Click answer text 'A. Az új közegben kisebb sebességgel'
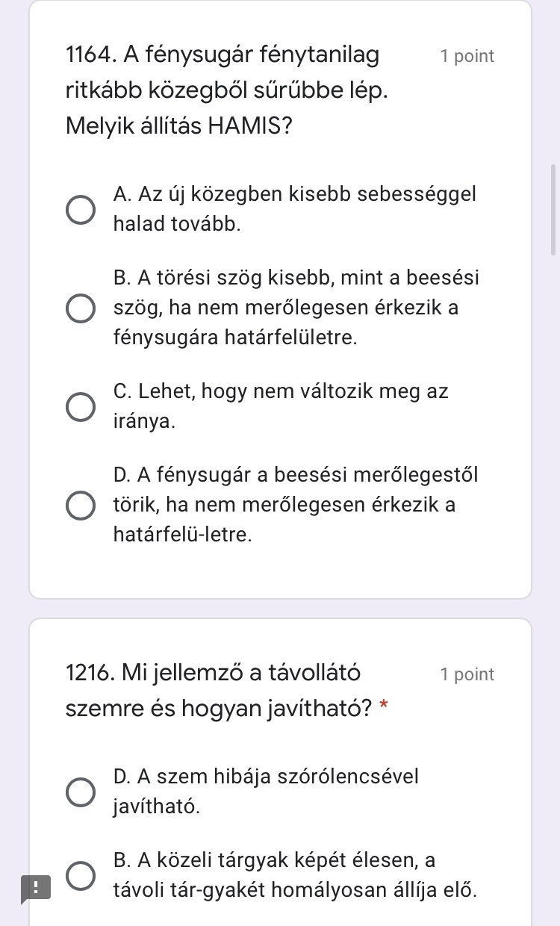Viewport: 560px width, 926px height. tap(294, 195)
